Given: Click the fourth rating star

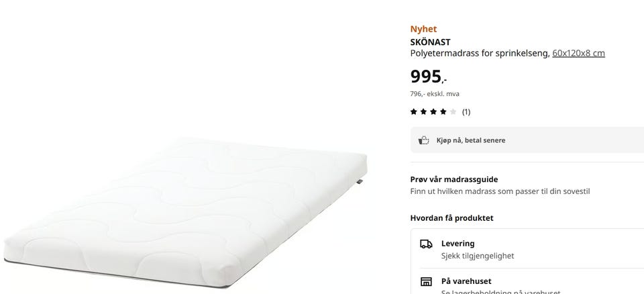Looking at the screenshot, I should tap(443, 111).
